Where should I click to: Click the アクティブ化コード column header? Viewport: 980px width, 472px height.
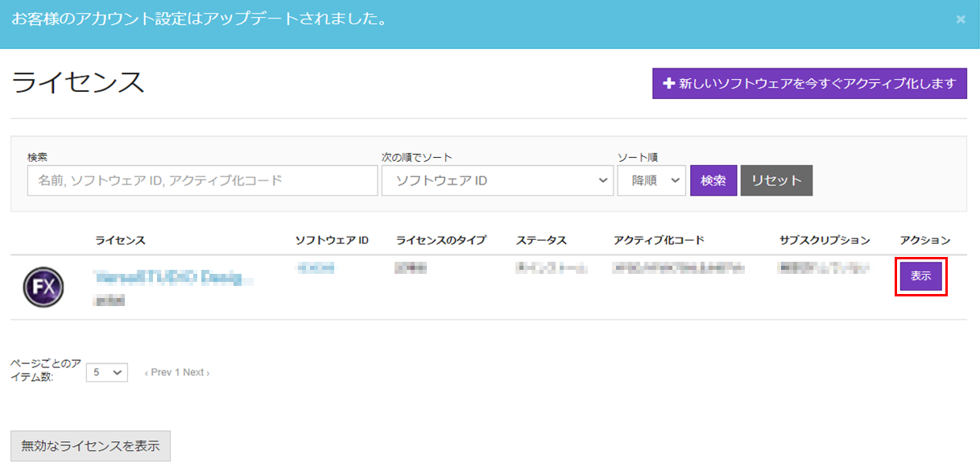coord(659,240)
